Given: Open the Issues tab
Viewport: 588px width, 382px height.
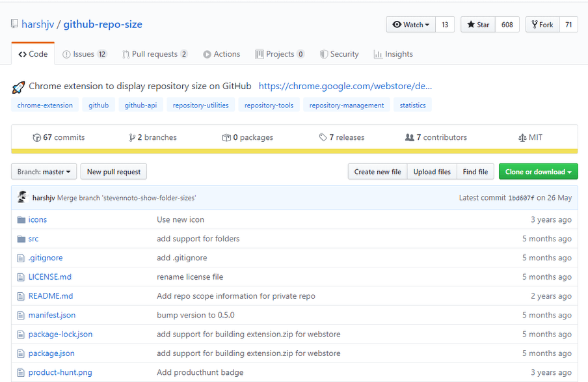Looking at the screenshot, I should tap(85, 54).
